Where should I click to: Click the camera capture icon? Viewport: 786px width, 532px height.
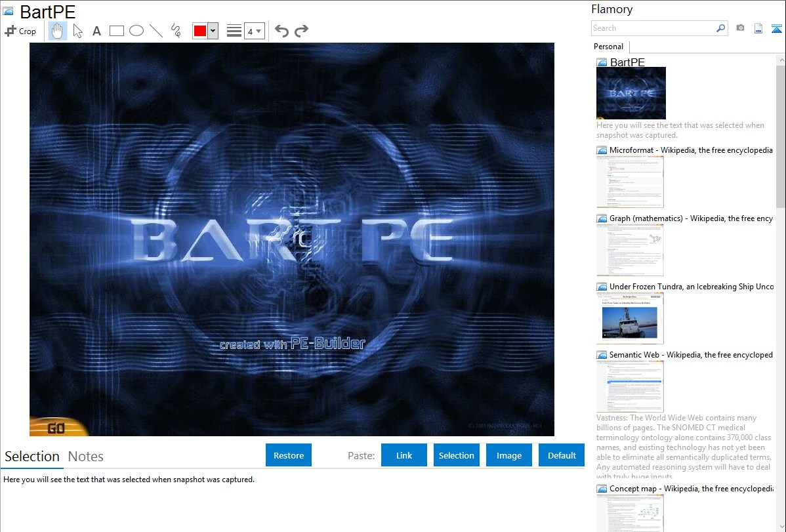pos(740,28)
